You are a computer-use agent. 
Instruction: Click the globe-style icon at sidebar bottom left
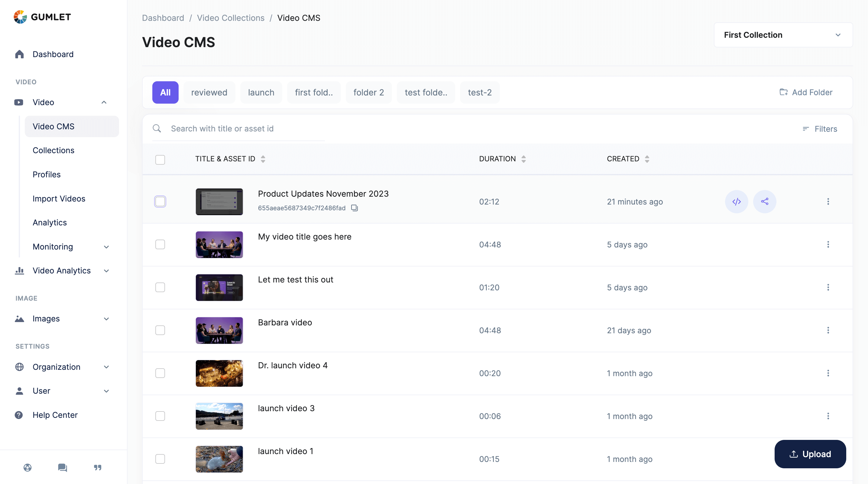click(x=28, y=467)
